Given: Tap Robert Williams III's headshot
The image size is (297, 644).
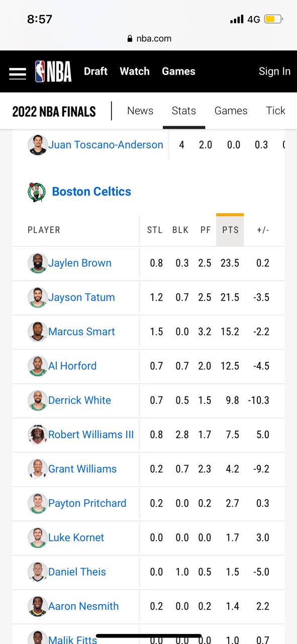Looking at the screenshot, I should (x=38, y=435).
